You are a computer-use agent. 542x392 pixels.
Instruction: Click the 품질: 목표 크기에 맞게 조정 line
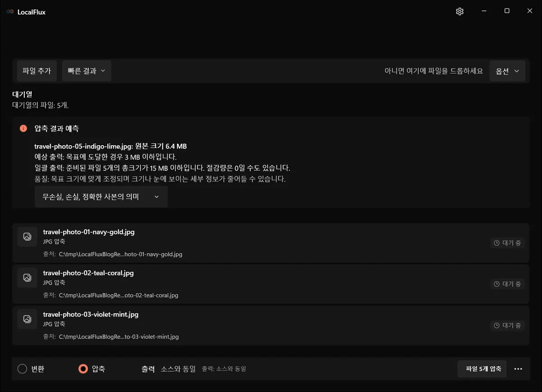pos(160,179)
